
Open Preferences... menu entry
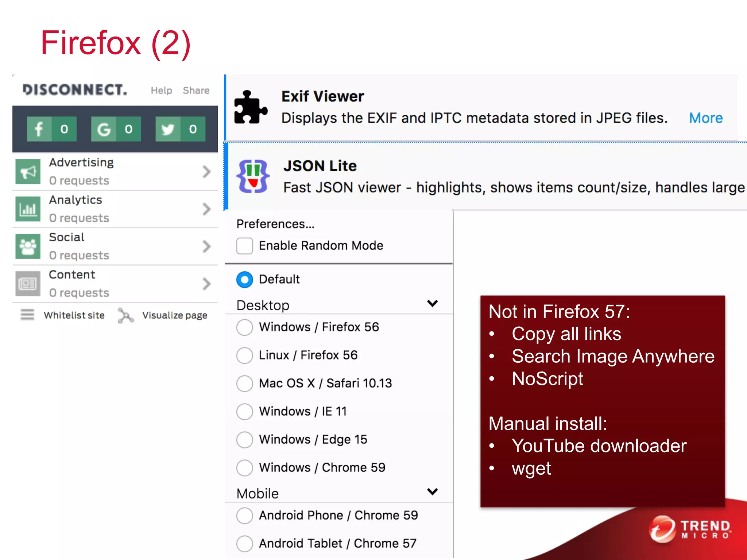[275, 224]
